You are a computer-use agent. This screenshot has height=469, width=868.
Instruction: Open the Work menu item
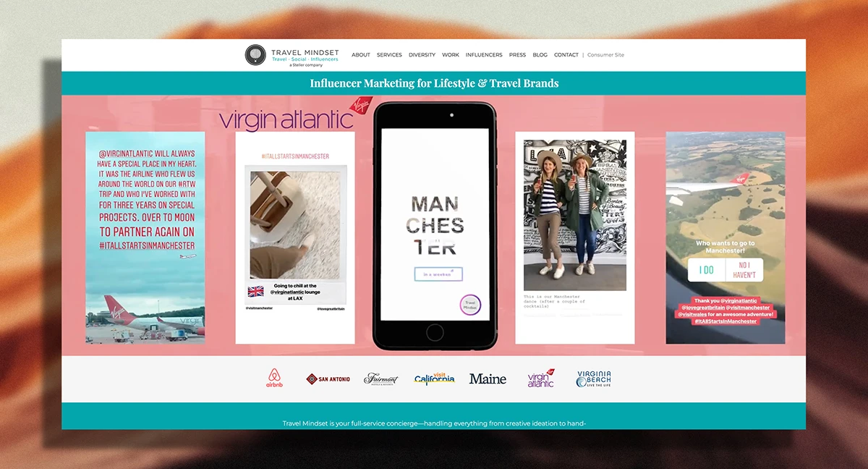pos(451,55)
